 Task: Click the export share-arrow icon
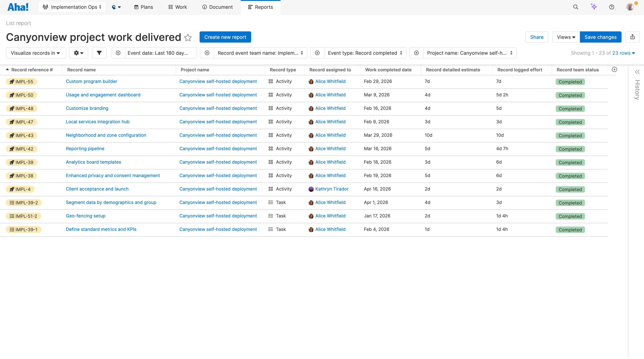[632, 37]
